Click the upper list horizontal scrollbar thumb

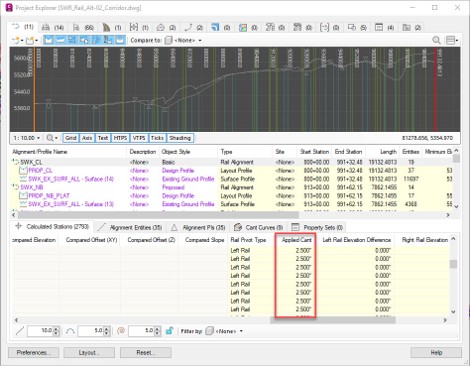click(x=158, y=215)
